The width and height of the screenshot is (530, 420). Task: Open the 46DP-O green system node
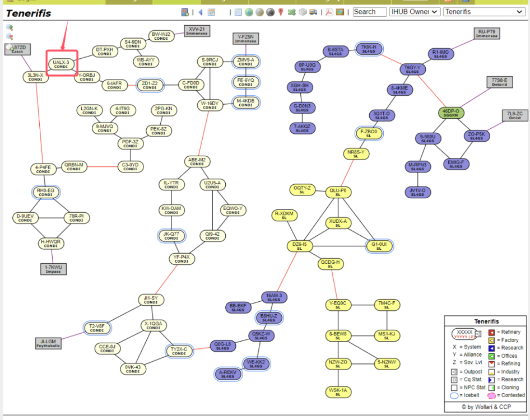(452, 114)
